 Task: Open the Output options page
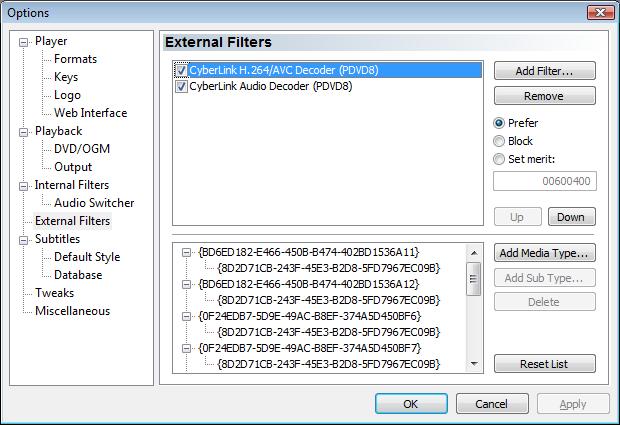73,167
